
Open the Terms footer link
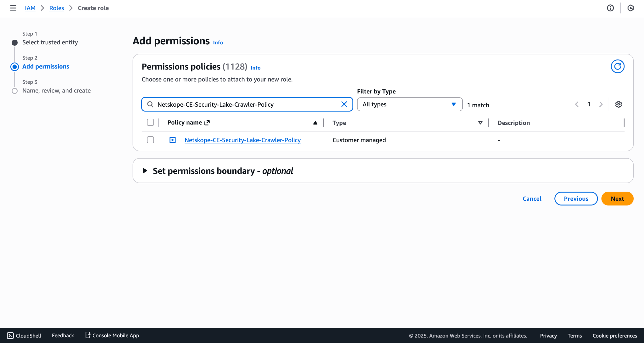pos(575,336)
